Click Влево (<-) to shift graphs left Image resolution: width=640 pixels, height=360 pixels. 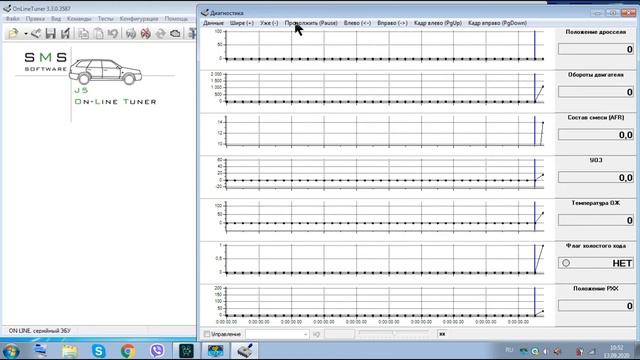[x=357, y=23]
